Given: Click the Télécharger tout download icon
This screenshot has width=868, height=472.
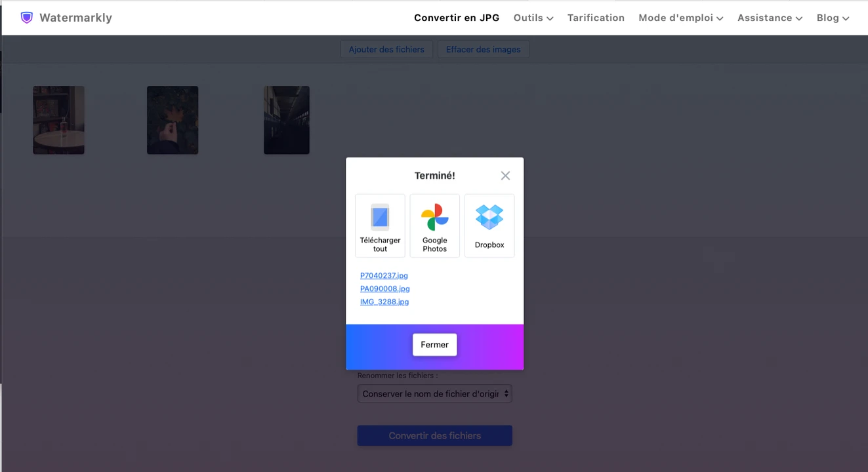Looking at the screenshot, I should point(380,216).
